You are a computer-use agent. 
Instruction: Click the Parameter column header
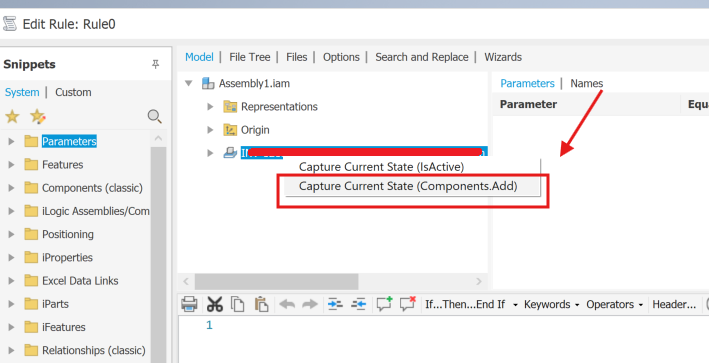point(586,104)
